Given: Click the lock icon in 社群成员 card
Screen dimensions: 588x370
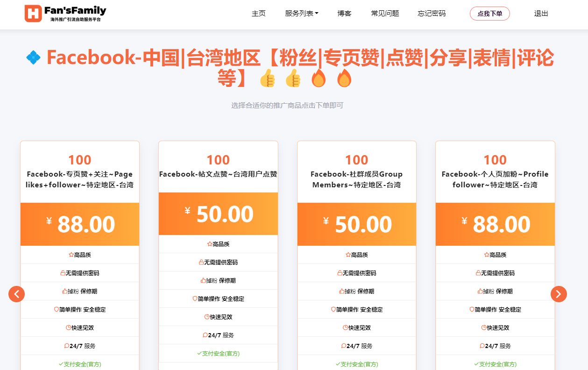Looking at the screenshot, I should pos(340,273).
